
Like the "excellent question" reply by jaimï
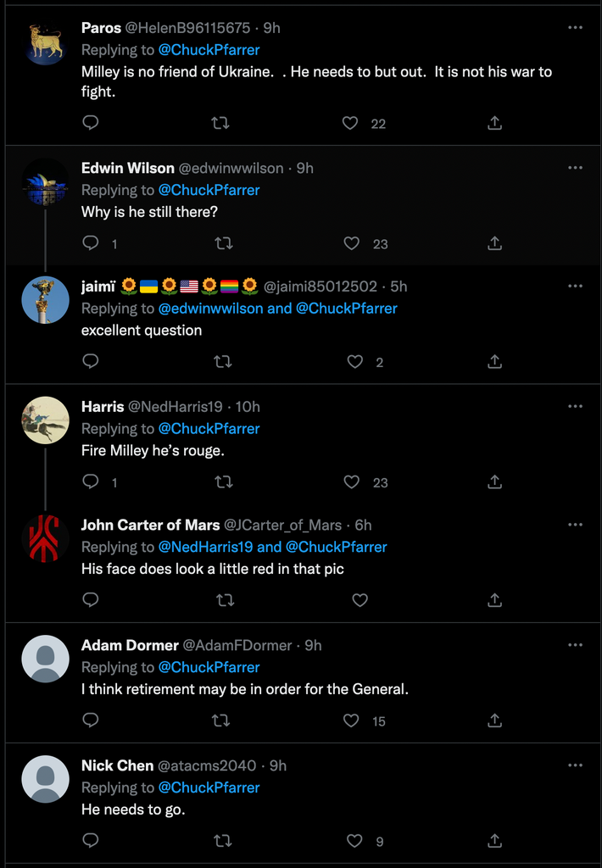[355, 362]
